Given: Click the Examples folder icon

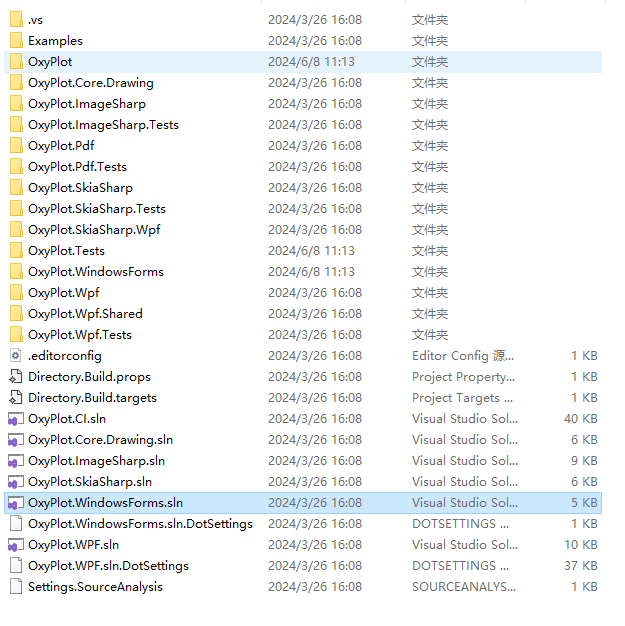Looking at the screenshot, I should coord(16,41).
